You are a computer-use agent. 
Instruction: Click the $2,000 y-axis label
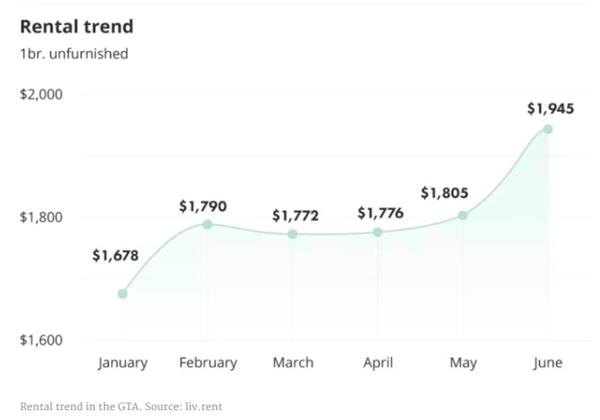[x=42, y=94]
